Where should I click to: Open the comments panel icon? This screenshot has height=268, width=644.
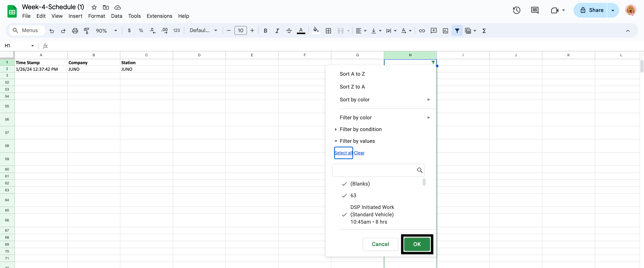point(534,10)
